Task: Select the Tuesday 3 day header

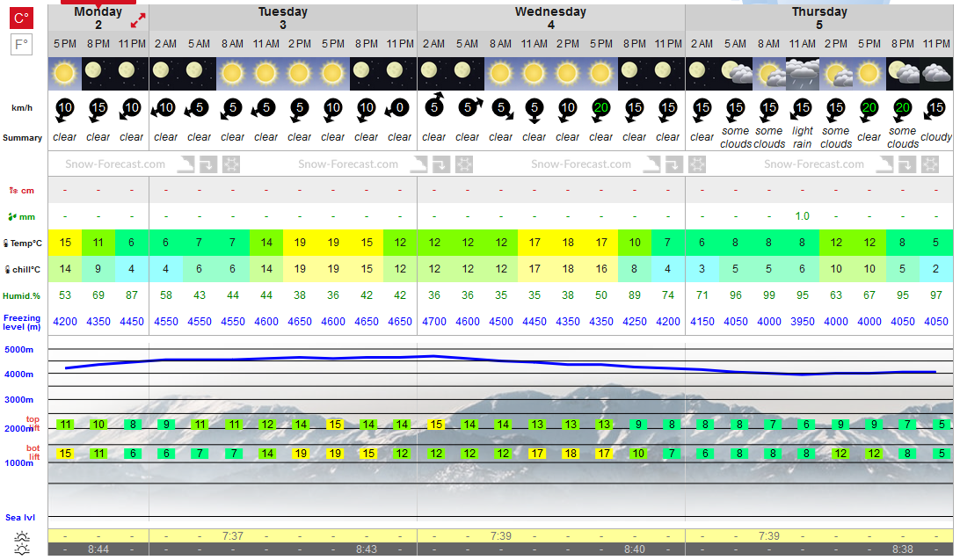Action: click(283, 18)
